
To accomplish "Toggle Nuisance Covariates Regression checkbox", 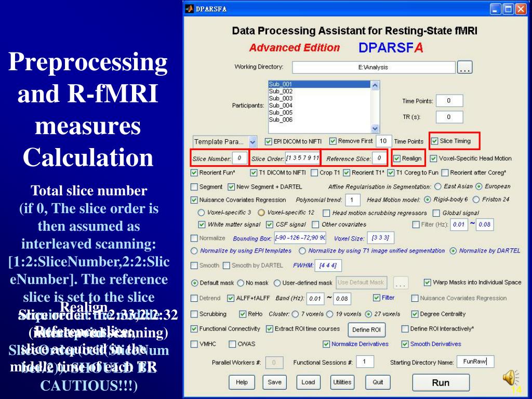I will pos(194,200).
